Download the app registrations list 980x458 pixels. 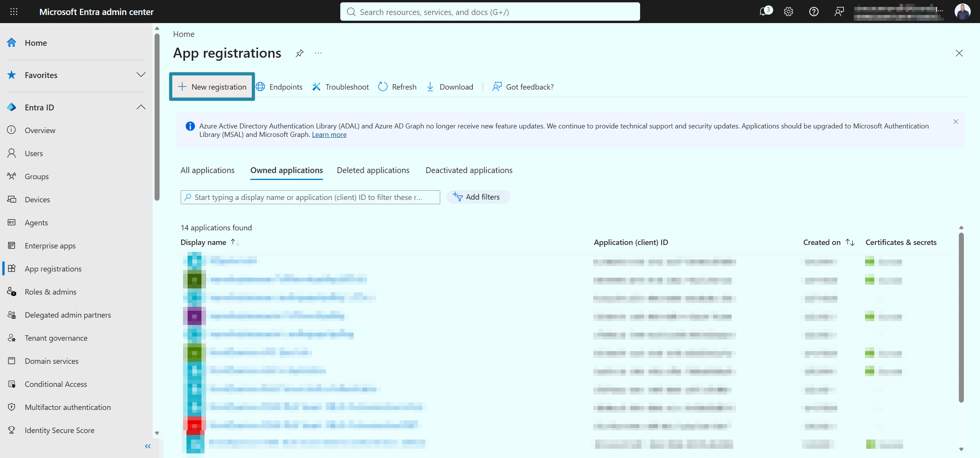pyautogui.click(x=449, y=87)
